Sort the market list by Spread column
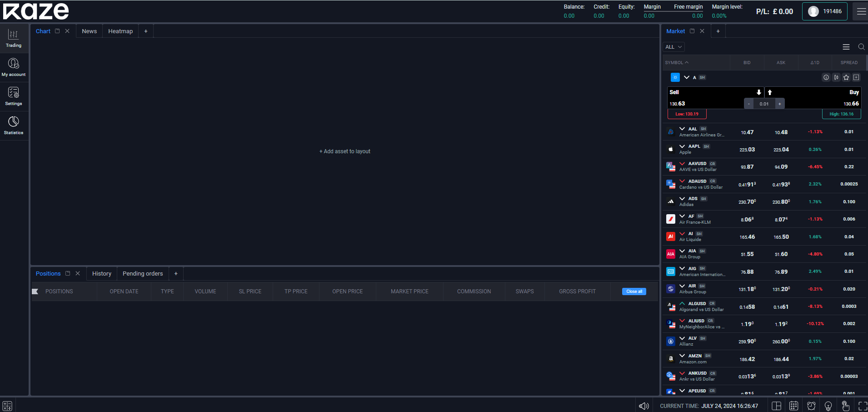The height and width of the screenshot is (412, 868). point(849,63)
